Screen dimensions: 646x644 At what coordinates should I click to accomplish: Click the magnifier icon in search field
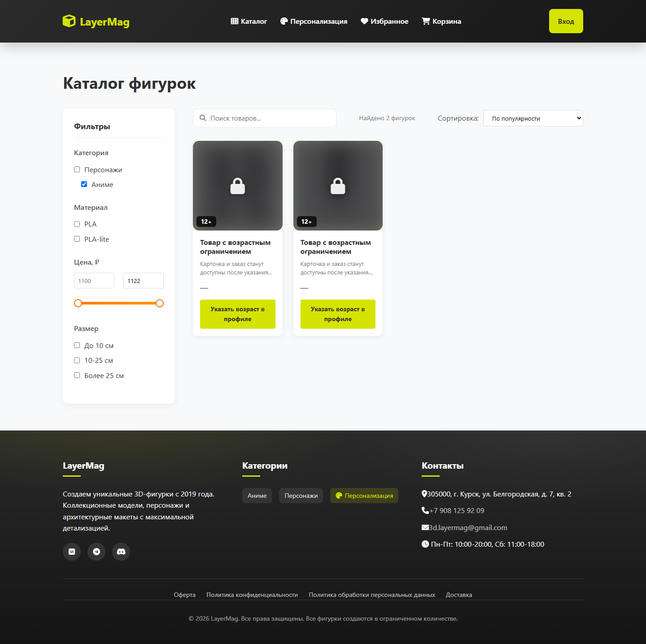[x=203, y=118]
